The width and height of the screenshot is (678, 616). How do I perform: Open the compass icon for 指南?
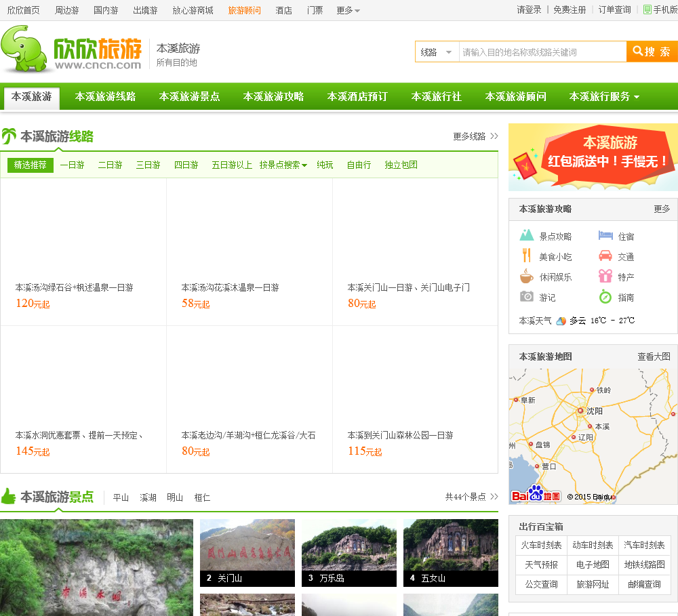(605, 297)
